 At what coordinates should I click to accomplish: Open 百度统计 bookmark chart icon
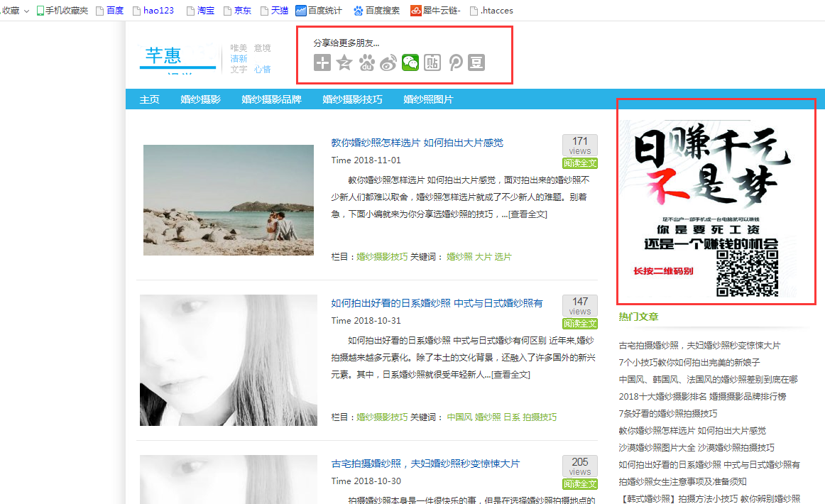pyautogui.click(x=300, y=11)
